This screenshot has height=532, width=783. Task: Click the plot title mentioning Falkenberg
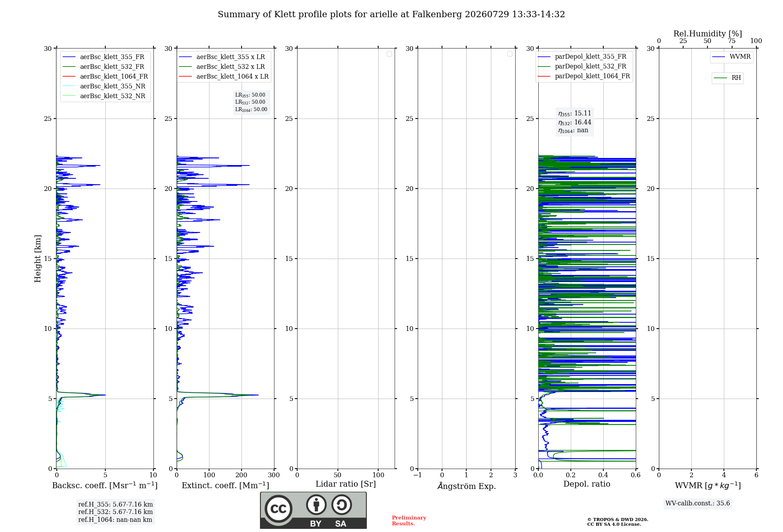[x=391, y=14]
